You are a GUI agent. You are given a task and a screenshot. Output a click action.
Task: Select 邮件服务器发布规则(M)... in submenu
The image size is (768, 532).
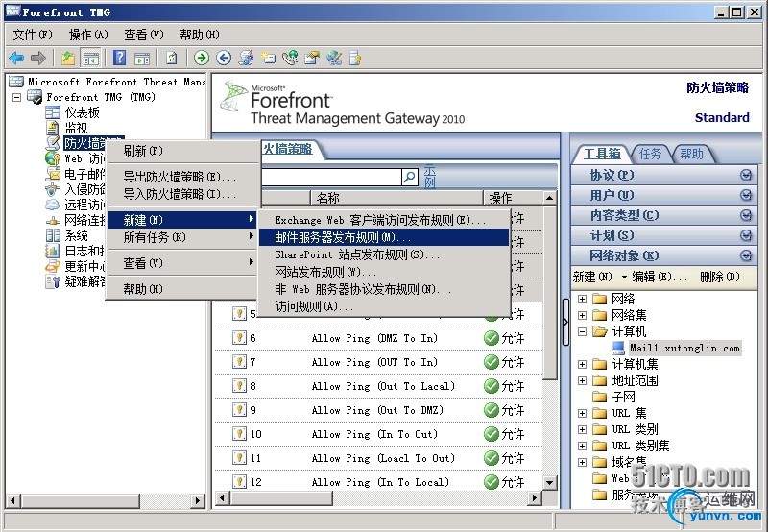click(384, 237)
